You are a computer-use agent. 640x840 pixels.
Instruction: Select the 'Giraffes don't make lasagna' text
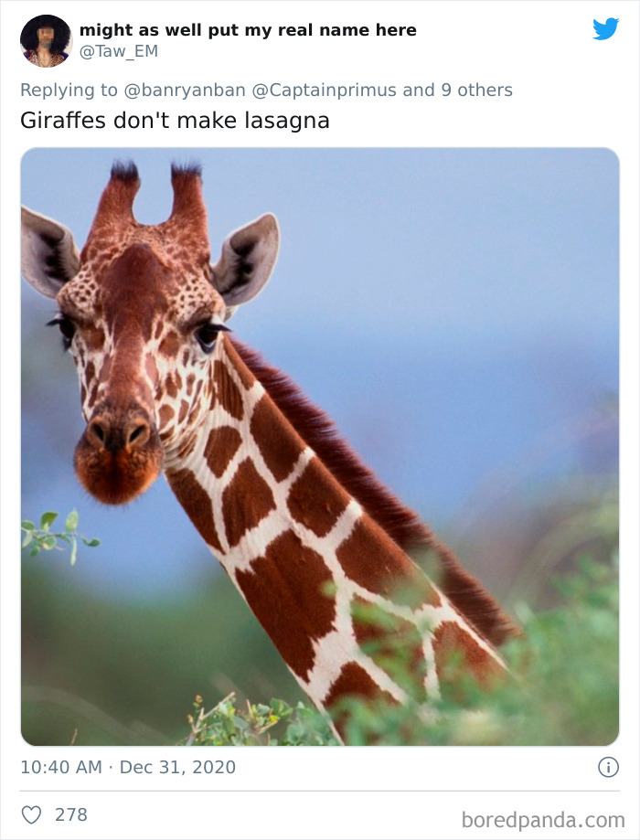(x=175, y=120)
